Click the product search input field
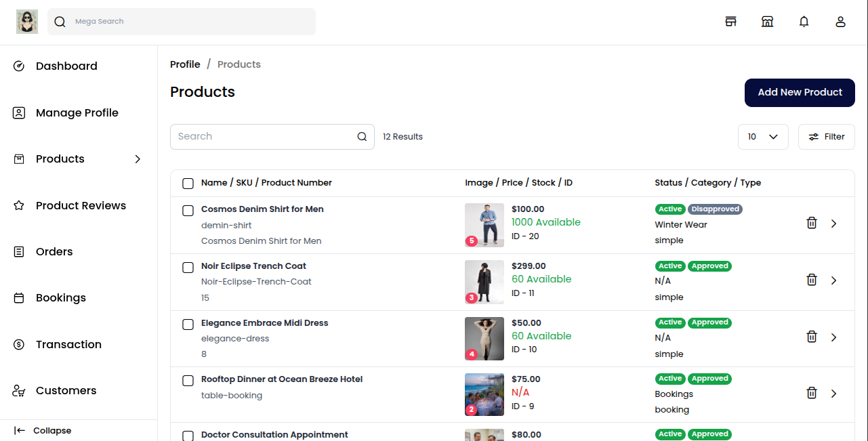868x441 pixels. pos(264,136)
